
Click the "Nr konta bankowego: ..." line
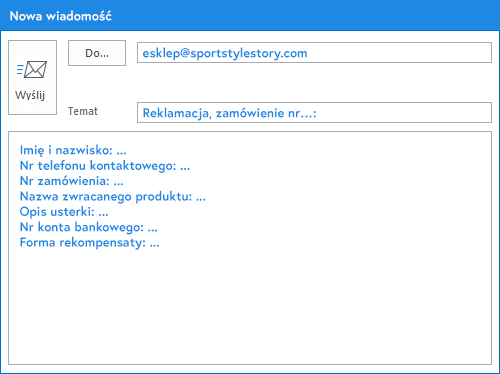[x=89, y=227]
